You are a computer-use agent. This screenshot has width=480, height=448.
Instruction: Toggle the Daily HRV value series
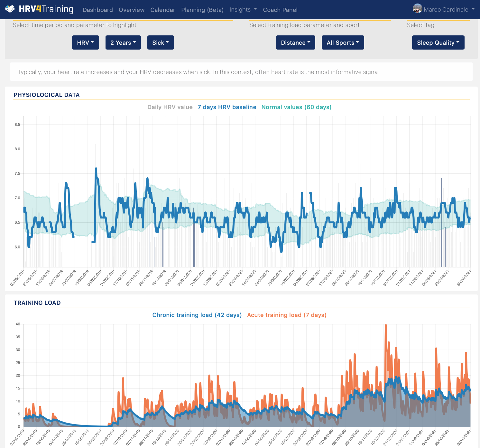click(x=170, y=107)
